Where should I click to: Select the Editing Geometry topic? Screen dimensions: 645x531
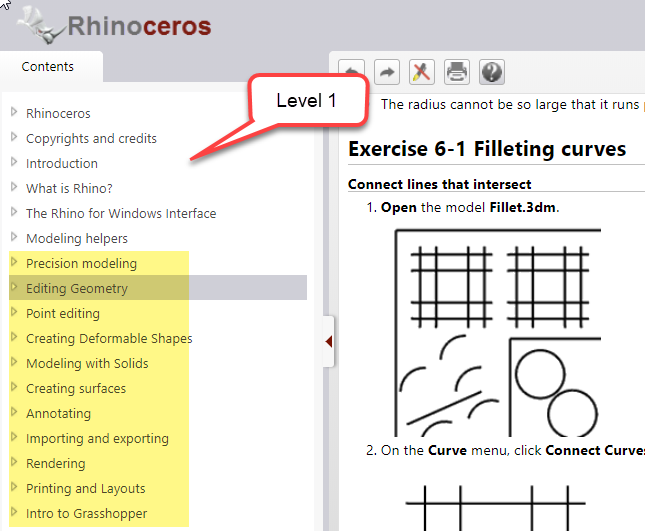point(77,289)
